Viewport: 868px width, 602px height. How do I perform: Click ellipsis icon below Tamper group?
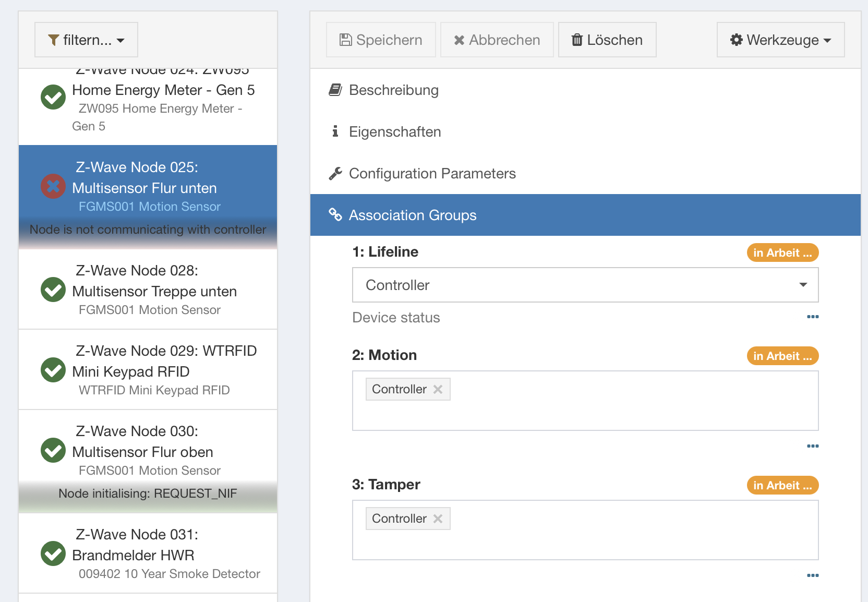pyautogui.click(x=812, y=575)
